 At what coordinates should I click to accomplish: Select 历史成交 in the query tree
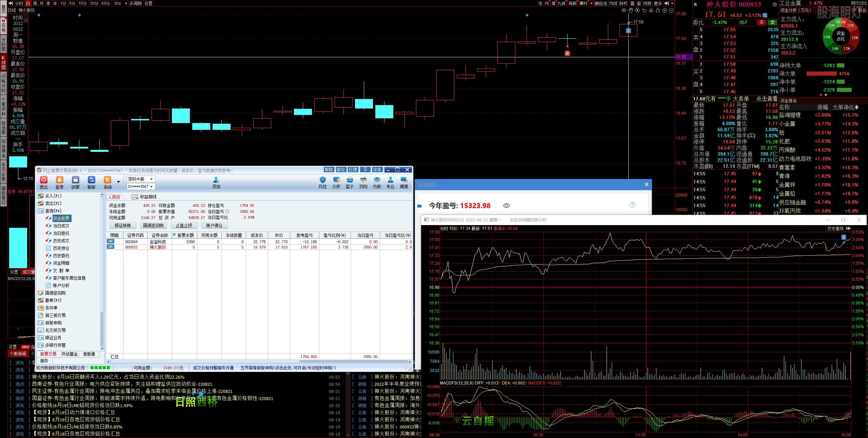click(57, 241)
